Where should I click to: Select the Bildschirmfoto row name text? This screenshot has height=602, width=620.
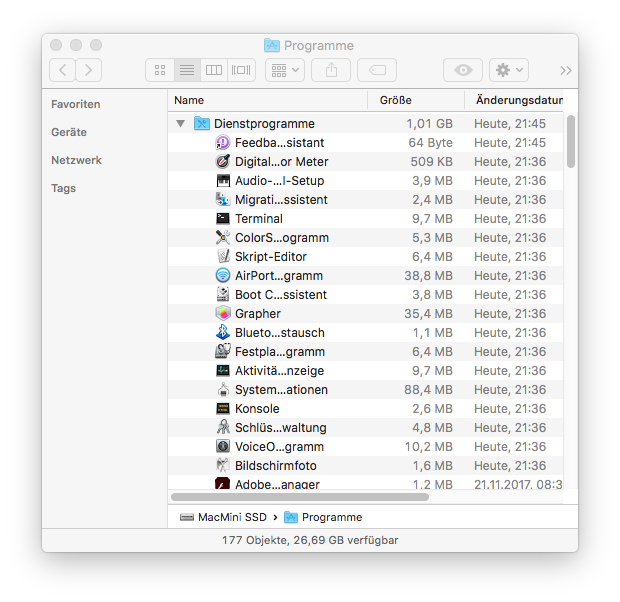(x=276, y=465)
